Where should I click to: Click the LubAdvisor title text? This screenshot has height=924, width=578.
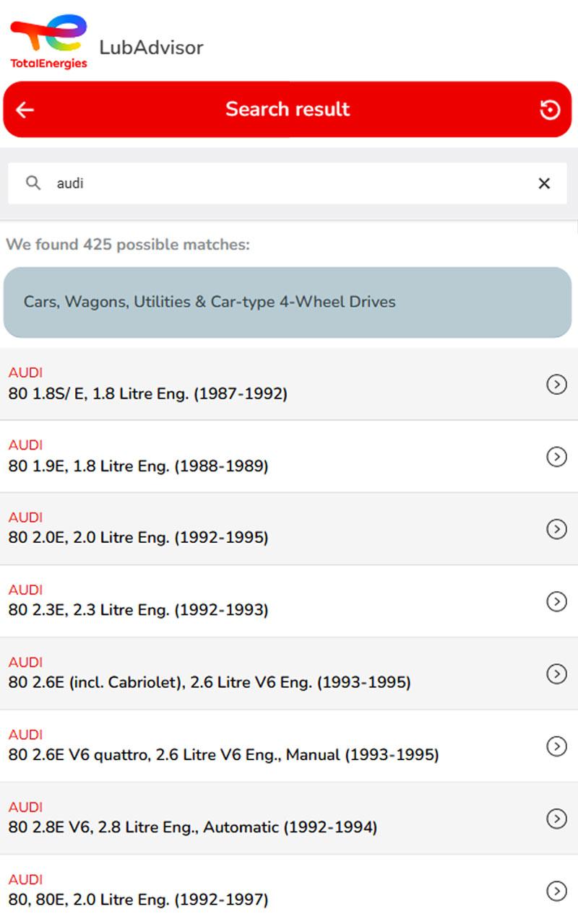coord(152,48)
